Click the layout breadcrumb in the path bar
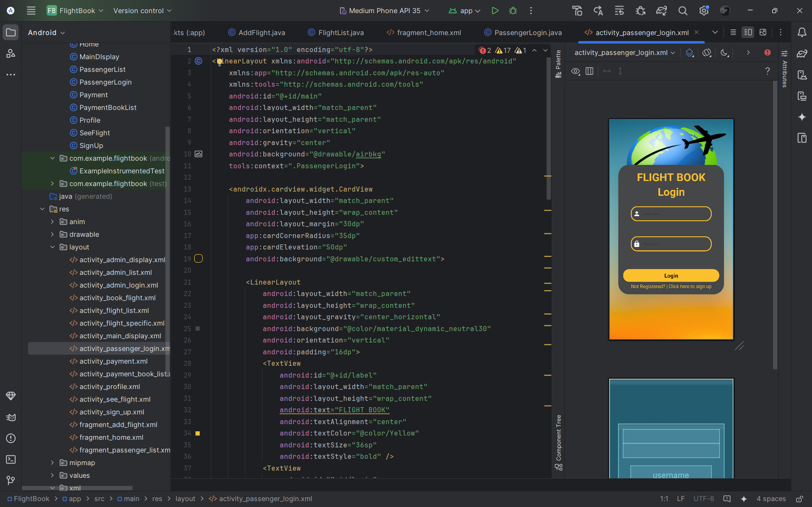 coord(185,499)
